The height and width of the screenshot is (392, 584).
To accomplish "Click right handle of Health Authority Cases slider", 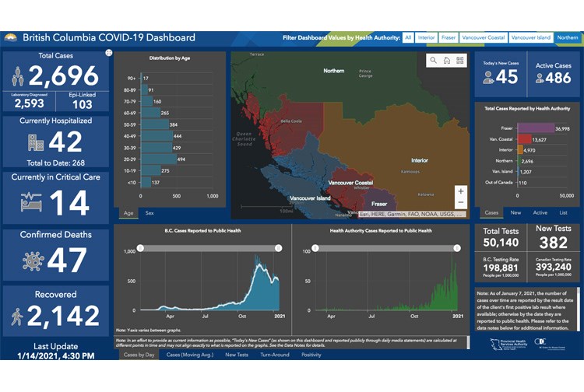I will 457,248.
